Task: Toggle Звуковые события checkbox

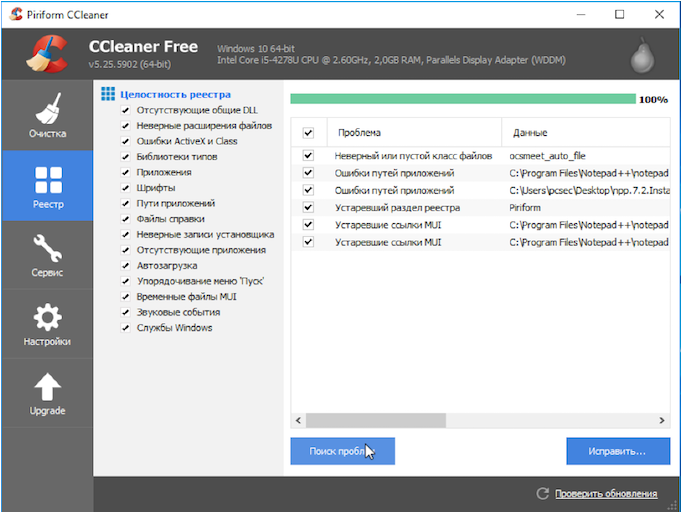Action: pyautogui.click(x=126, y=312)
